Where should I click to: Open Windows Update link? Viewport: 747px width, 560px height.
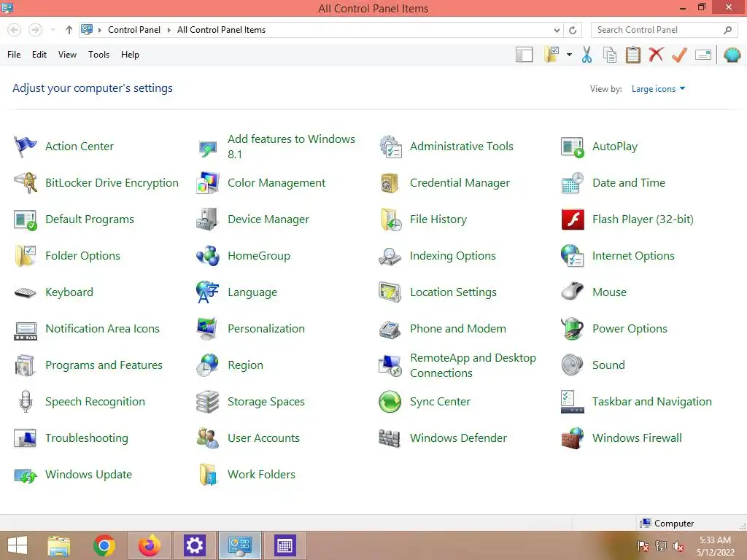[88, 475]
